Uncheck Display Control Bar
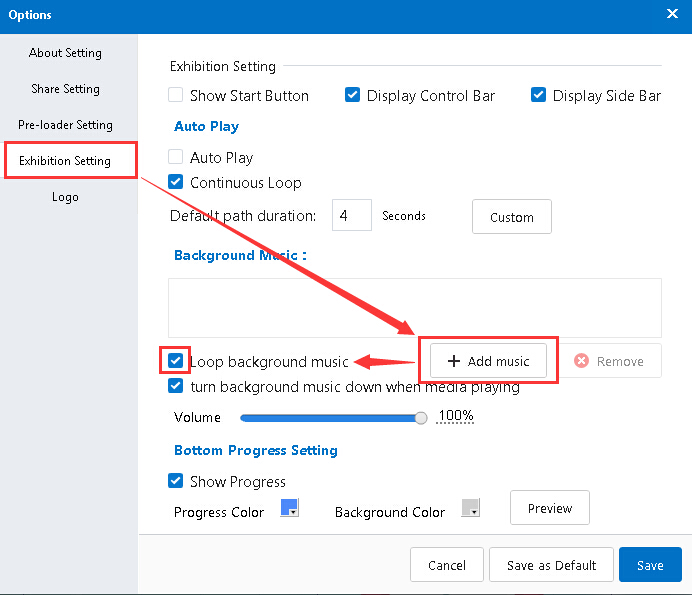The height and width of the screenshot is (595, 692). pyautogui.click(x=352, y=95)
